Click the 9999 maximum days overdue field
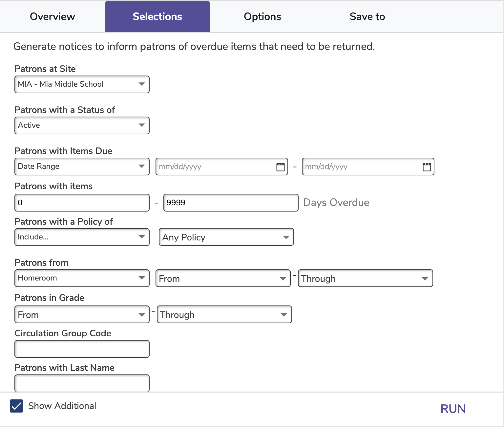 (x=231, y=203)
